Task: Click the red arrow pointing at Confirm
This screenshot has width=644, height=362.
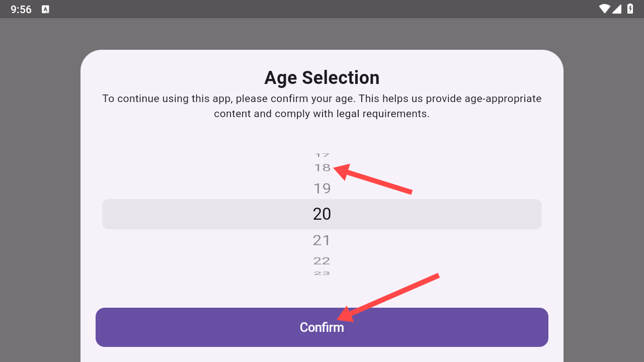Action: tap(388, 298)
